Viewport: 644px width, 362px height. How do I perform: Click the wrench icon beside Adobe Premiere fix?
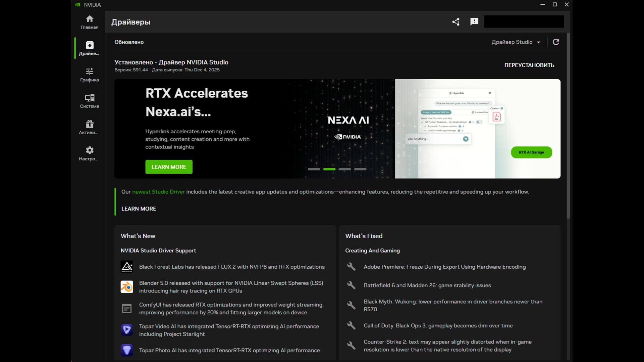coord(351,267)
